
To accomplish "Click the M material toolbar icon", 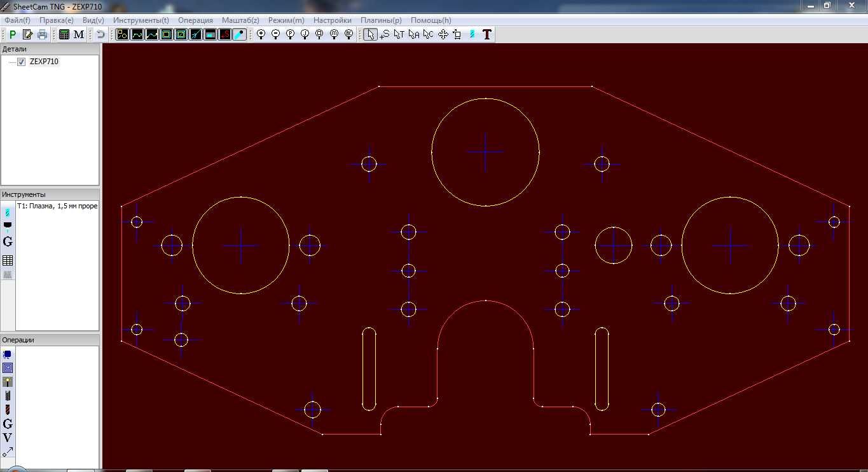I will [x=79, y=34].
